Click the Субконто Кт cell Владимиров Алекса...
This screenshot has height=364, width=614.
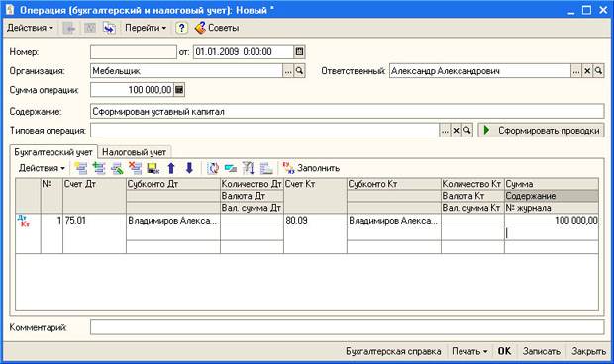tap(394, 221)
